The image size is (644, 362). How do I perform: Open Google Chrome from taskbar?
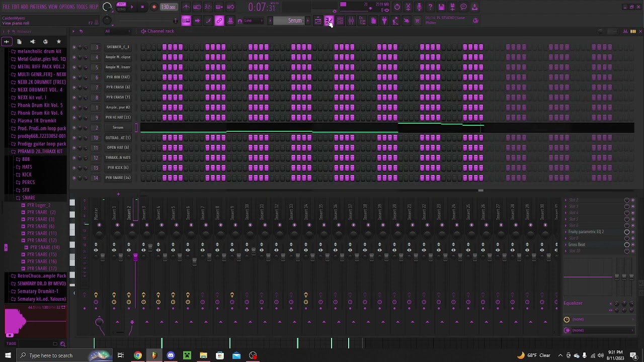pos(137,355)
